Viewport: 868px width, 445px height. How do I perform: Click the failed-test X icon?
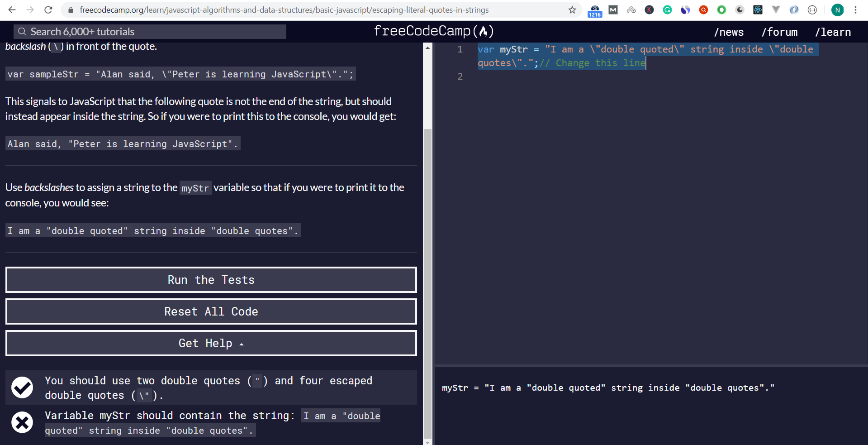point(22,422)
